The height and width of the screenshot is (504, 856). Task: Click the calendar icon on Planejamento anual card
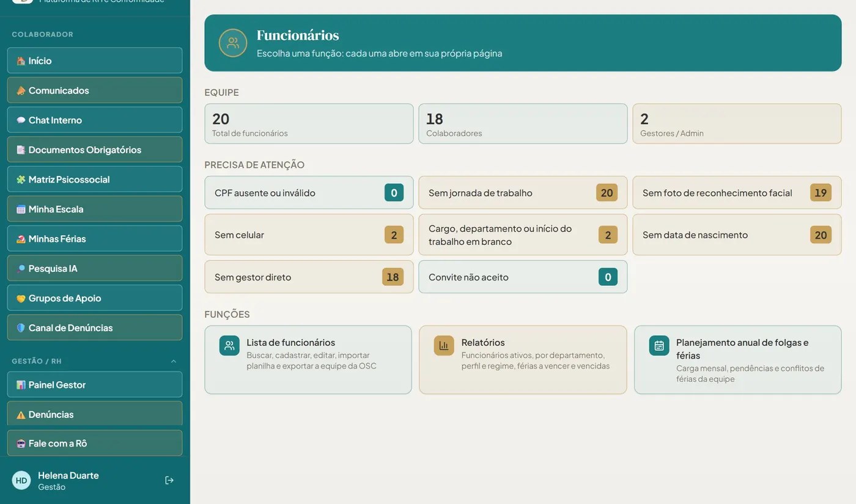pyautogui.click(x=659, y=345)
